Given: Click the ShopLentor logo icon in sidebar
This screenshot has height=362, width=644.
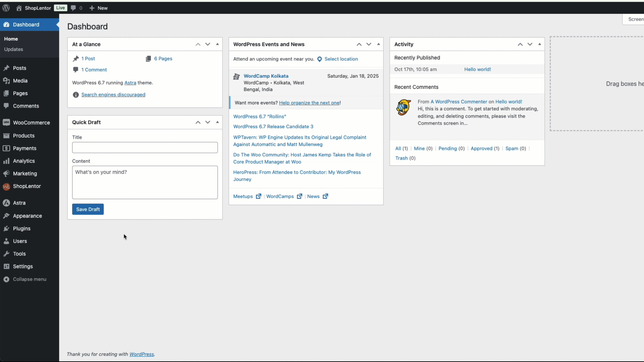Looking at the screenshot, I should [x=6, y=187].
